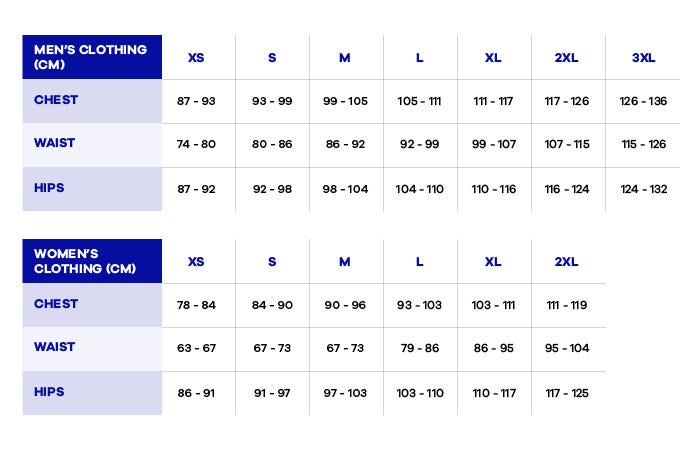The image size is (700, 450).
Task: Select the men's XS column header
Action: point(196,58)
